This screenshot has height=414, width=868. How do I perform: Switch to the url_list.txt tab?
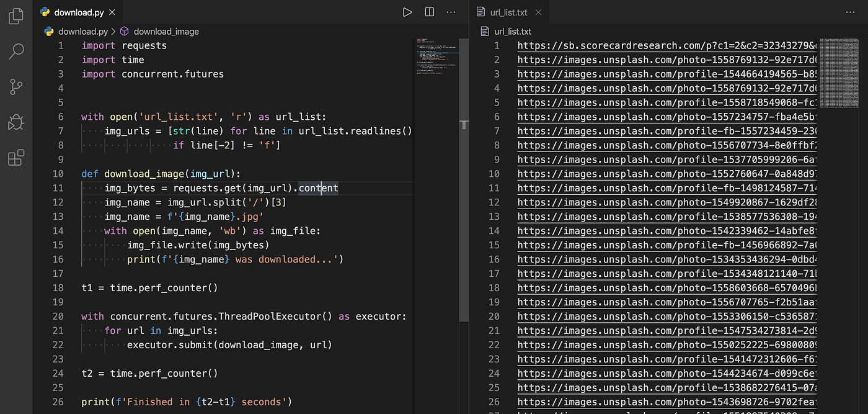508,11
